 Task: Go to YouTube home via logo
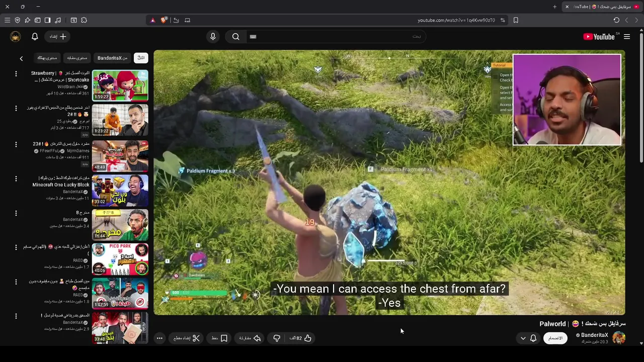coord(599,36)
